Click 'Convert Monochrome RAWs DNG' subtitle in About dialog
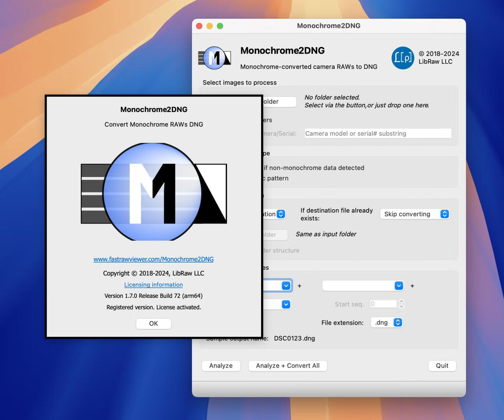The height and width of the screenshot is (420, 504). [x=154, y=124]
